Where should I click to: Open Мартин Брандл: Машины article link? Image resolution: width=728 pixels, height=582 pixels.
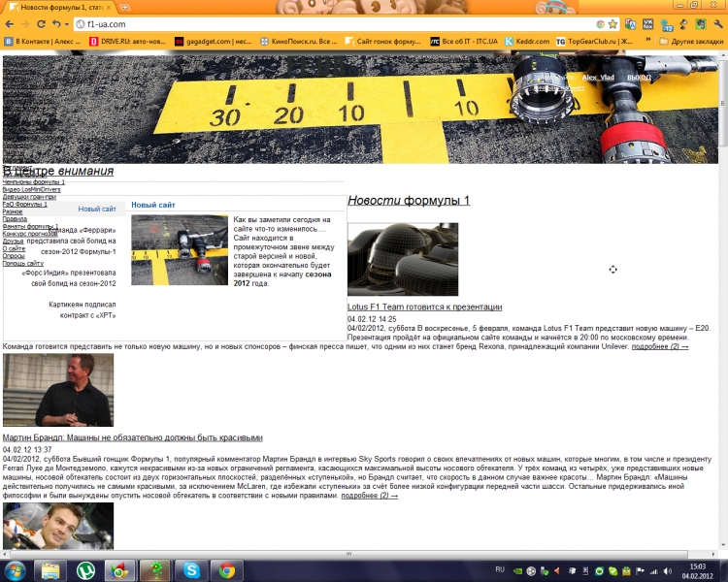[x=133, y=437]
